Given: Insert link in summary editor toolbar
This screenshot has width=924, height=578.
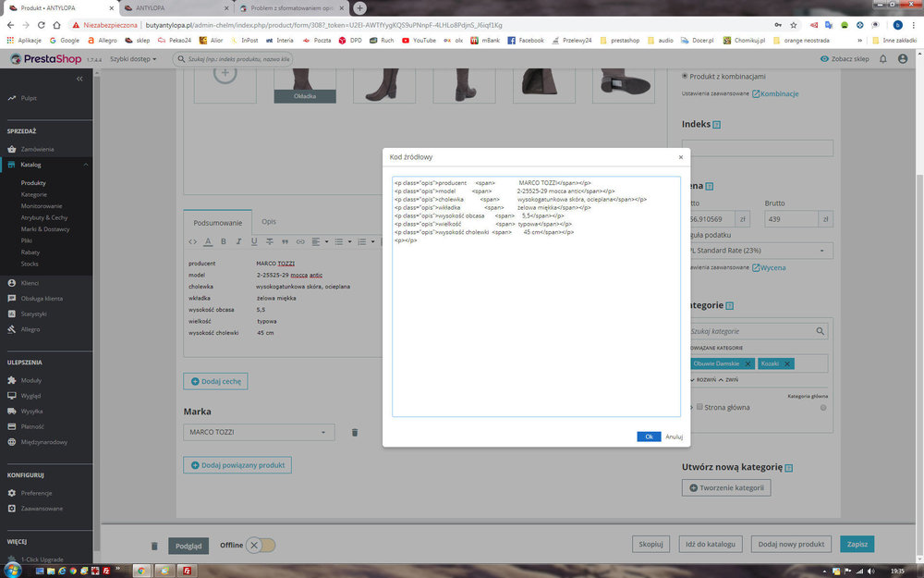Looking at the screenshot, I should (300, 241).
